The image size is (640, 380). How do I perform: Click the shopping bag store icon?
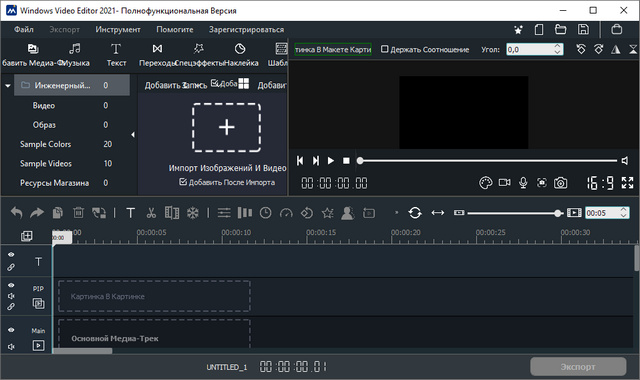[x=617, y=29]
